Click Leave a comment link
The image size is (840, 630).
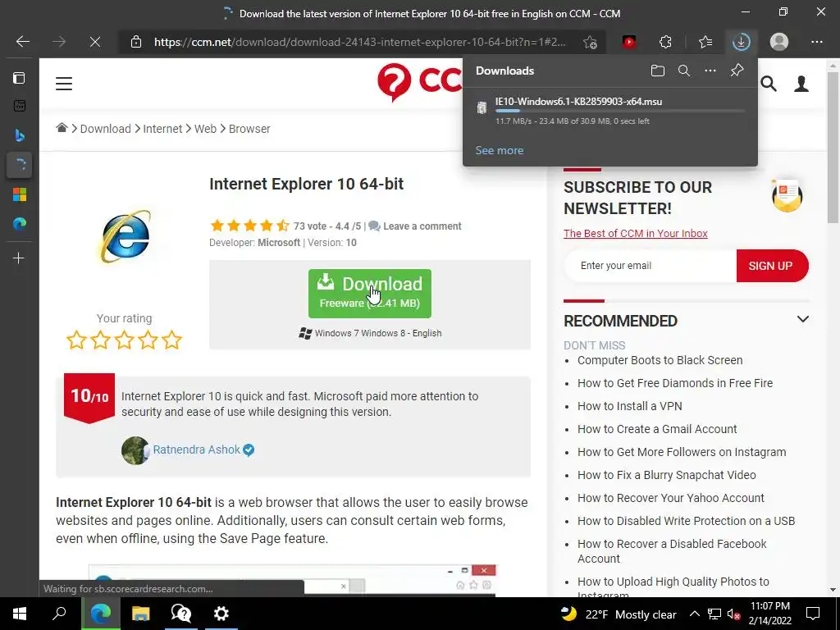tap(422, 226)
